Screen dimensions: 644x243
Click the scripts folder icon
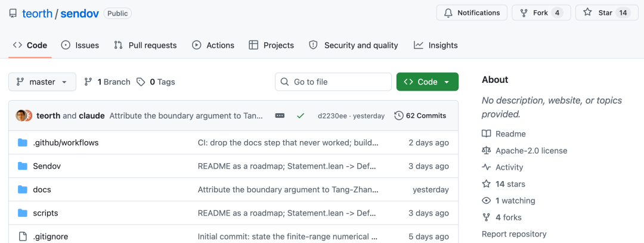tap(22, 213)
